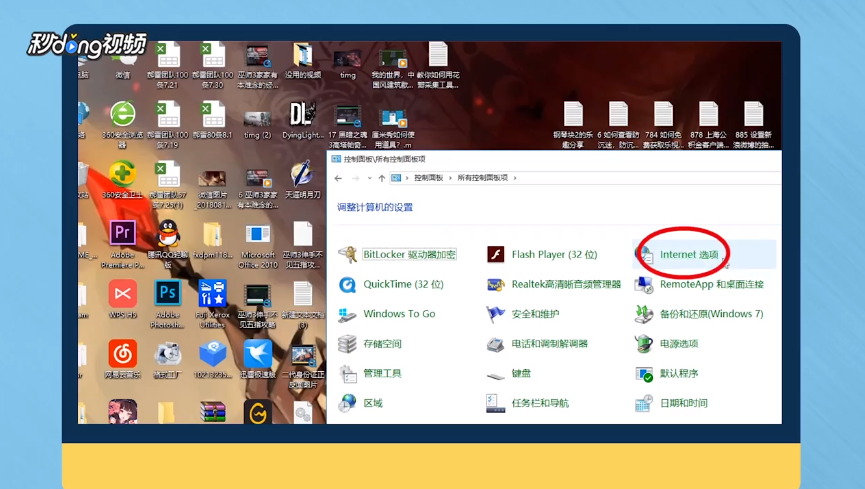Select 钢琴块2的乐趣分享 text document
This screenshot has width=865, height=489.
click(573, 125)
